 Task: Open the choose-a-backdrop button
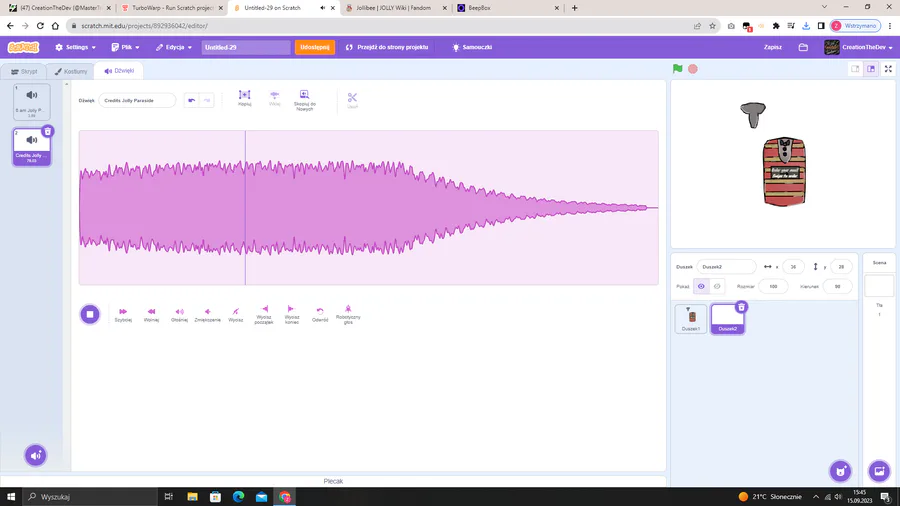pyautogui.click(x=879, y=471)
